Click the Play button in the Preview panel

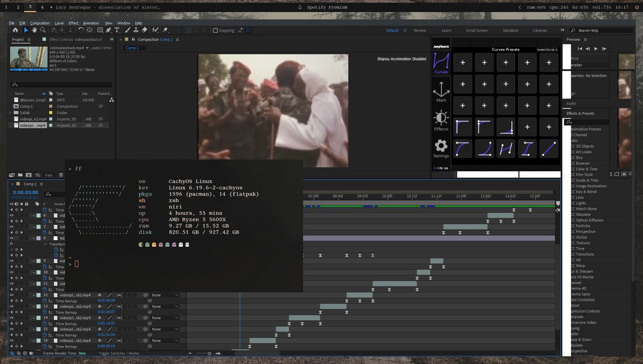(x=596, y=49)
